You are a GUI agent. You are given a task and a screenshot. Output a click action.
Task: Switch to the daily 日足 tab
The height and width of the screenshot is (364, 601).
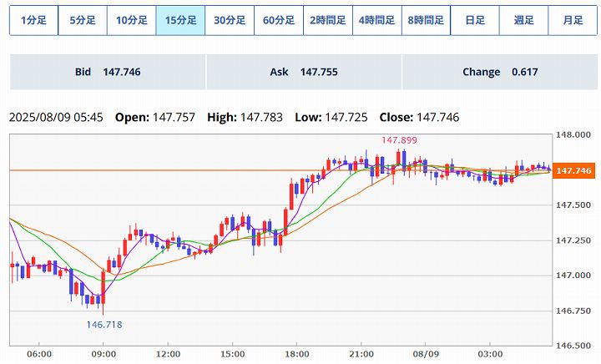point(475,20)
